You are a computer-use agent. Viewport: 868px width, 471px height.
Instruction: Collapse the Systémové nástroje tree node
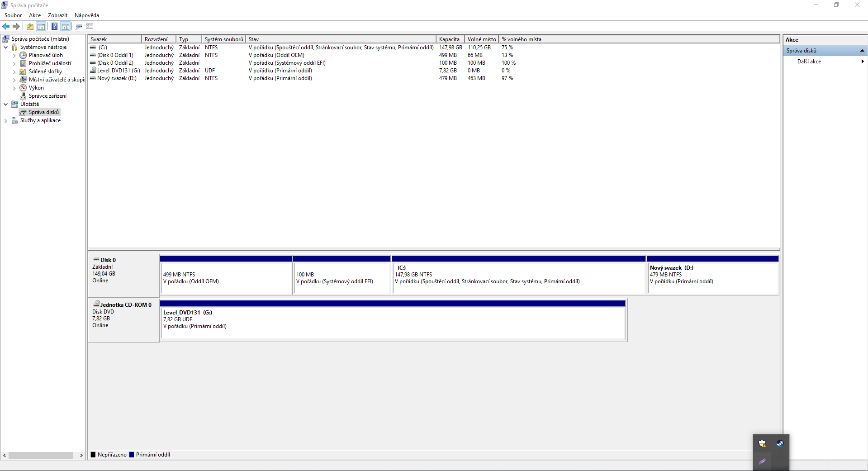(x=5, y=47)
